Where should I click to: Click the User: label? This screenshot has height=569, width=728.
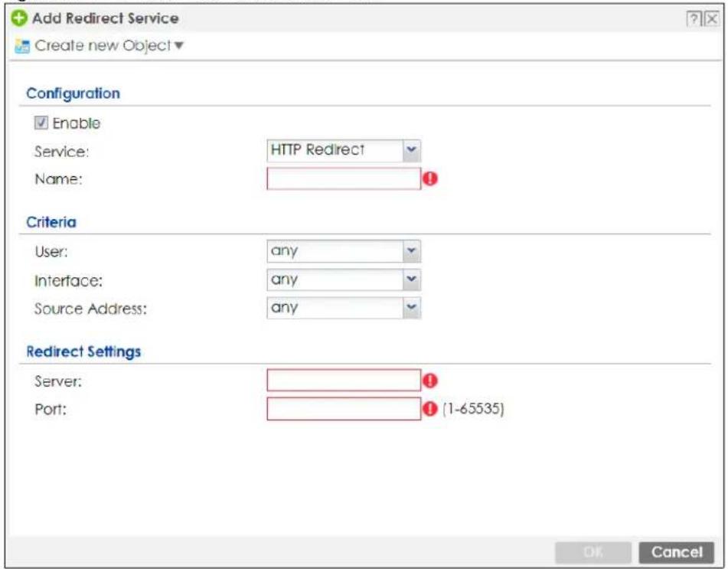pos(51,252)
